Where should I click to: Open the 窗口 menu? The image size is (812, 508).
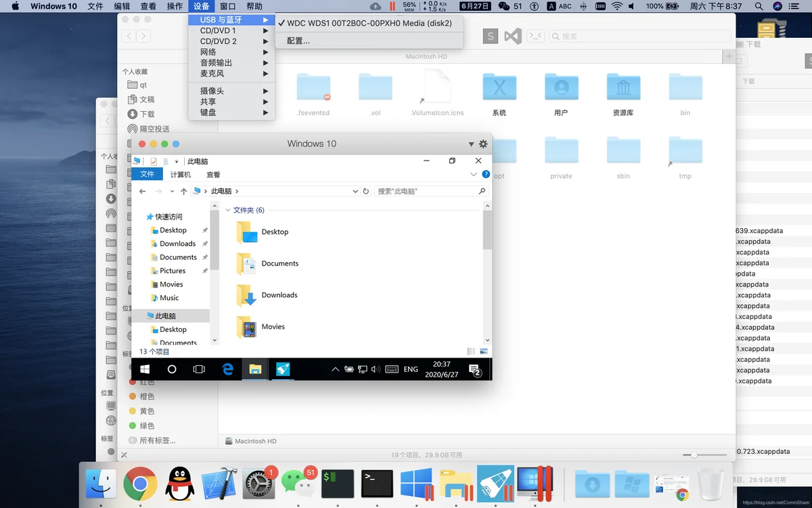tap(228, 6)
